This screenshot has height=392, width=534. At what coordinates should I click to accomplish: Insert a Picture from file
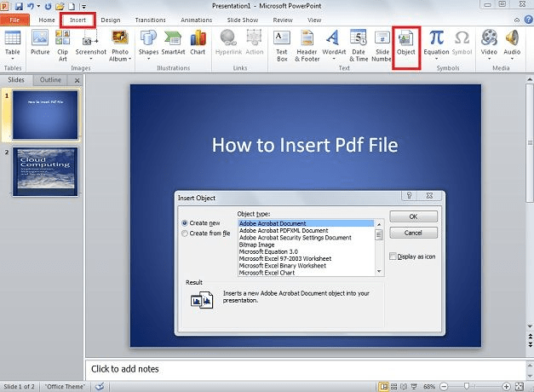[40, 43]
